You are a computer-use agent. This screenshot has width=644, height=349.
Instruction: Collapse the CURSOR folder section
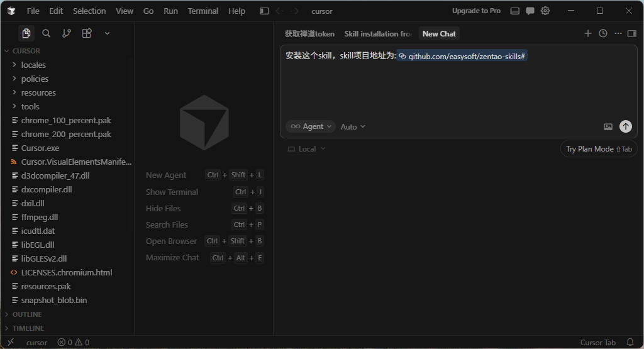pyautogui.click(x=67, y=51)
